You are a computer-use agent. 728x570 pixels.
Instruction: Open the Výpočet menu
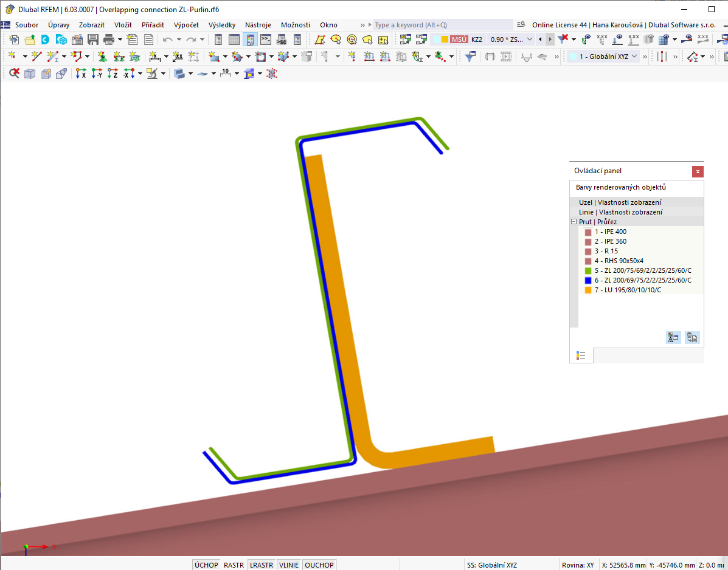point(186,25)
